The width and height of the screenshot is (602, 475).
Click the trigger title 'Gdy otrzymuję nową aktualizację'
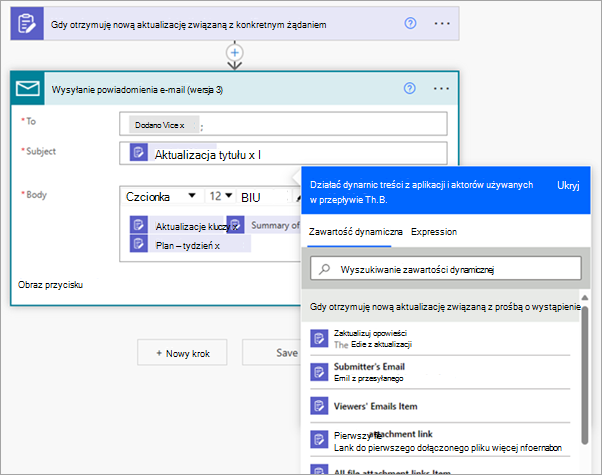click(x=189, y=25)
